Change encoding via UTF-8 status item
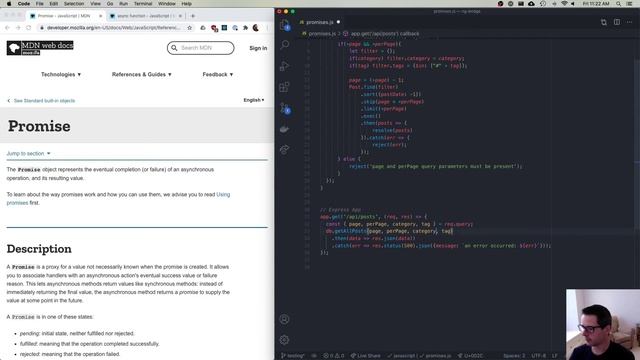 coord(539,356)
